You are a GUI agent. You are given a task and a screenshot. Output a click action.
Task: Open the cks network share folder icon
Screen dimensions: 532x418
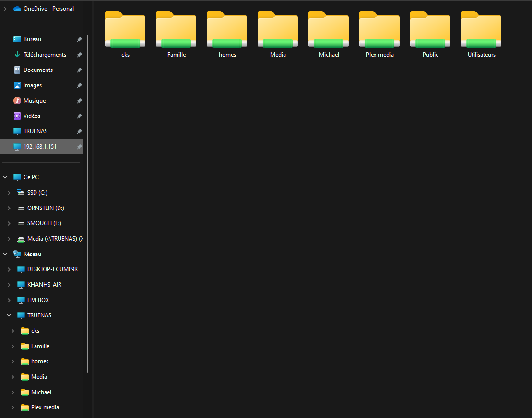[x=125, y=30]
